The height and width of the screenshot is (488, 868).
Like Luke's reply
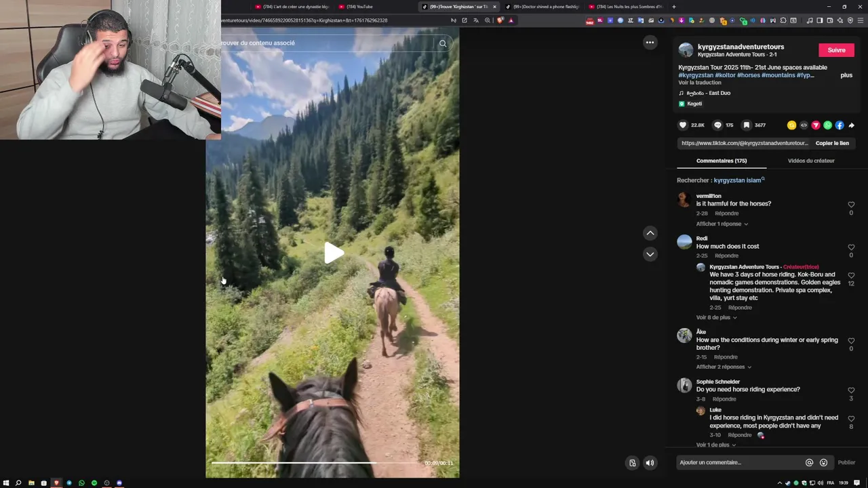851,419
